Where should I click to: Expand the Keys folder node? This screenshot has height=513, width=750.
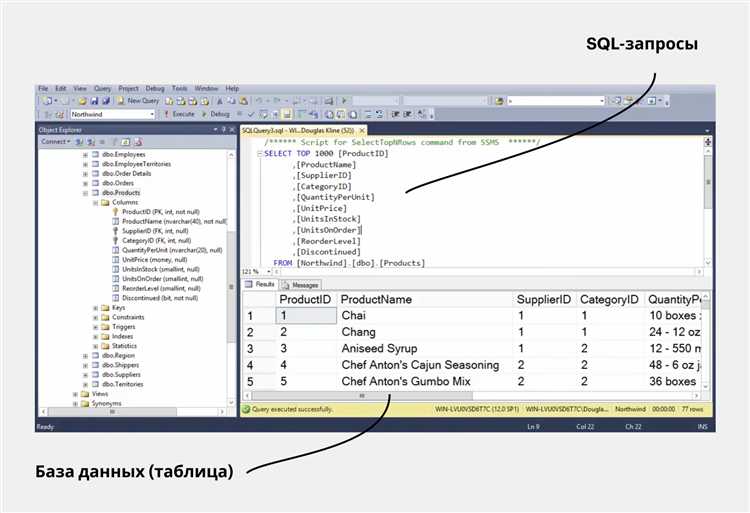tap(95, 308)
